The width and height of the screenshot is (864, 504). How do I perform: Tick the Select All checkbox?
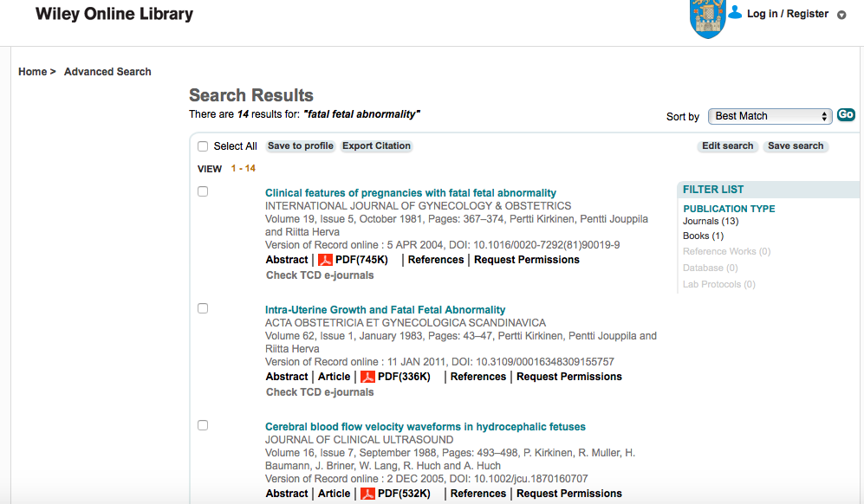pos(203,146)
